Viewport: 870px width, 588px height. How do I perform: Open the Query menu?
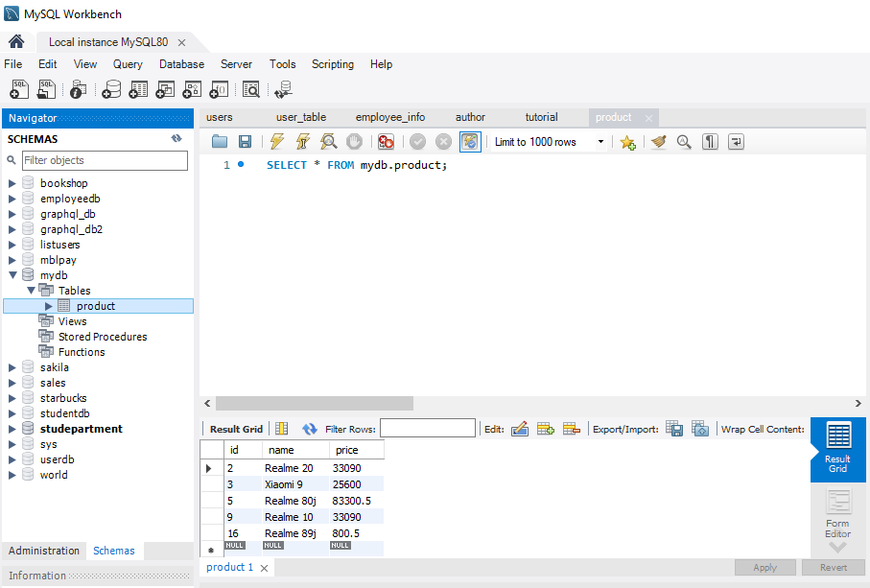click(x=128, y=64)
